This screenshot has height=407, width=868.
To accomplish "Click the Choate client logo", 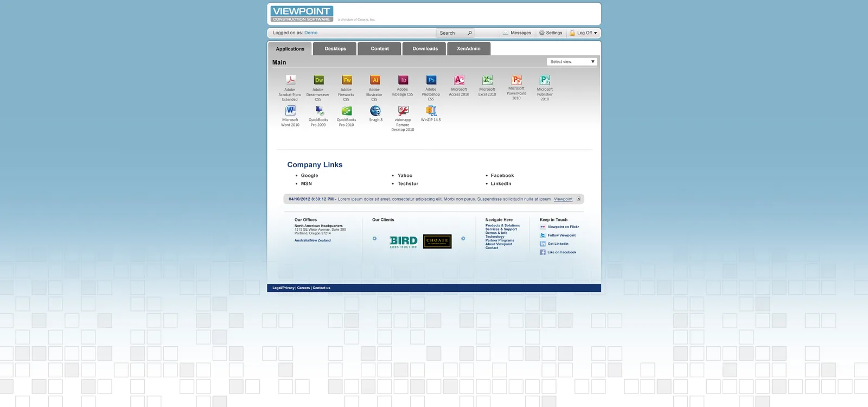I will point(437,241).
